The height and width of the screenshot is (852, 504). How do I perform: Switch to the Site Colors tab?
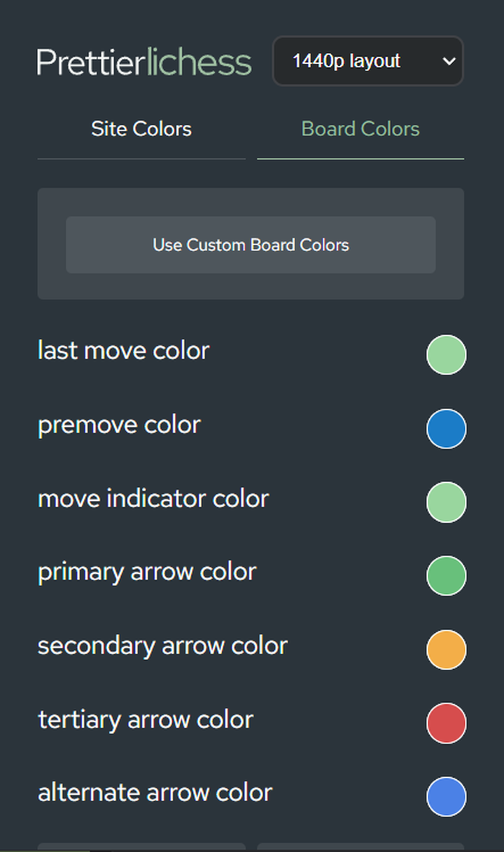coord(141,129)
